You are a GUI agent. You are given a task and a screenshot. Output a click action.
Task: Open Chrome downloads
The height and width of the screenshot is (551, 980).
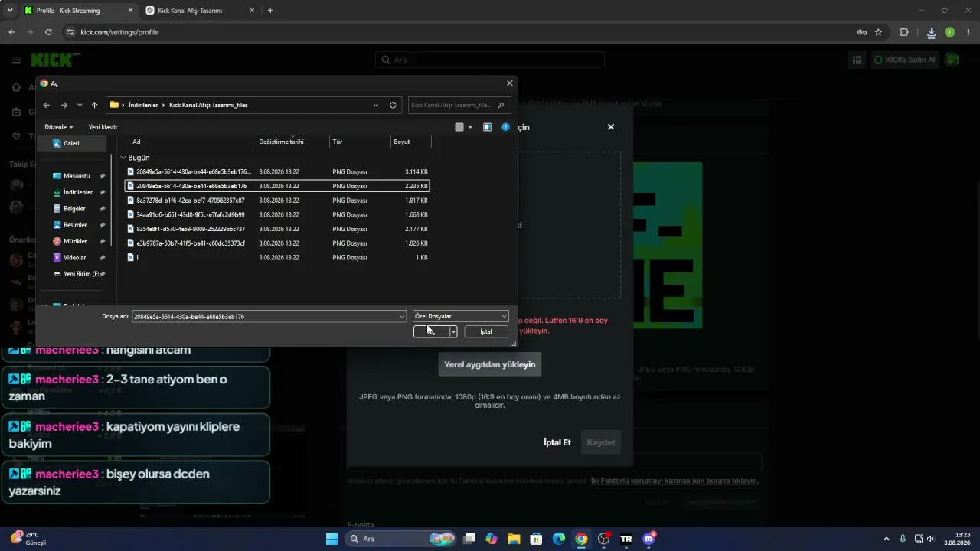coord(931,32)
